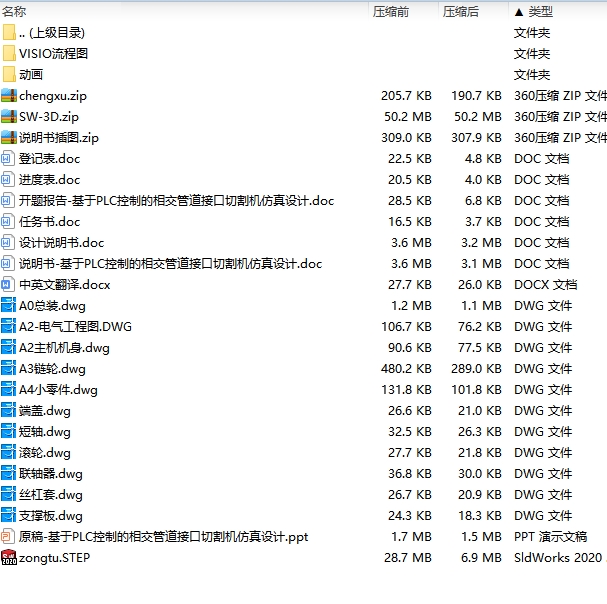Click the 短轴.dwg drawing icon
This screenshot has height=604, width=607.
pyautogui.click(x=9, y=431)
